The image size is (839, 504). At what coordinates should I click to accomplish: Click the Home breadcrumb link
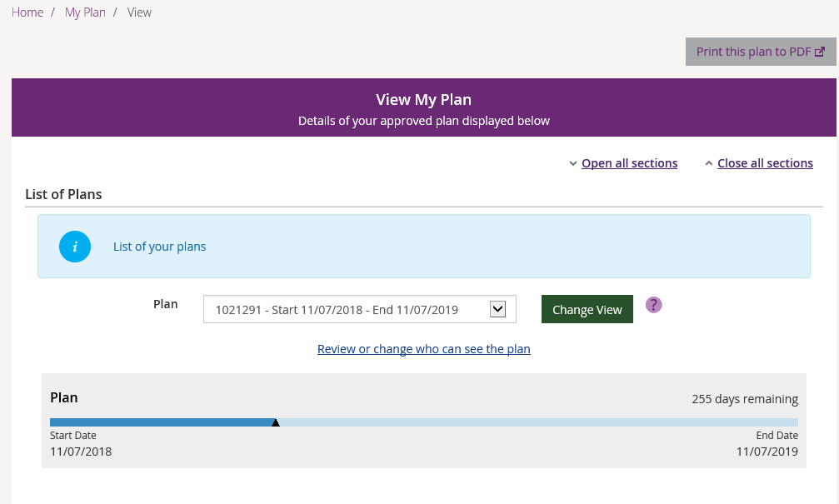pyautogui.click(x=27, y=12)
